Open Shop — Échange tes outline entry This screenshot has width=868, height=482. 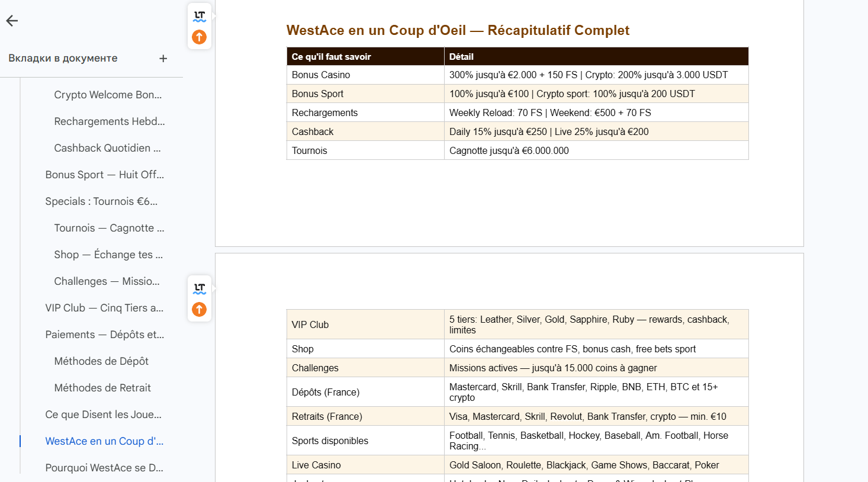click(108, 255)
